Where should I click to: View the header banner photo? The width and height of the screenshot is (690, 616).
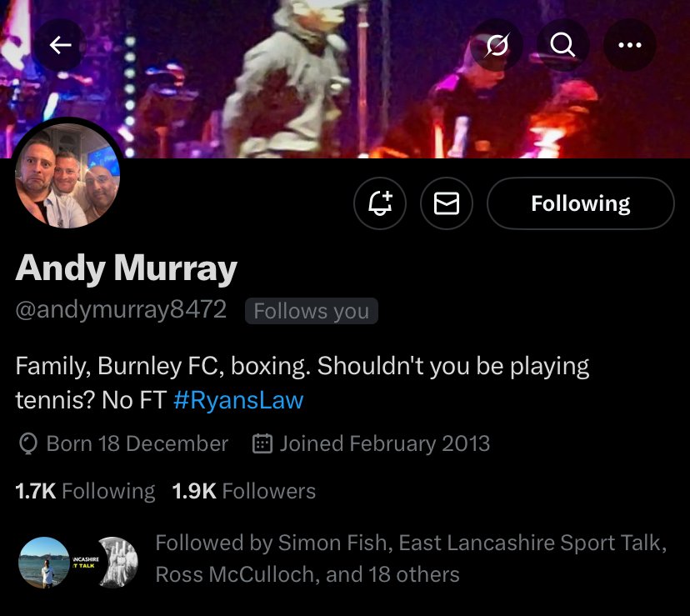pyautogui.click(x=345, y=79)
